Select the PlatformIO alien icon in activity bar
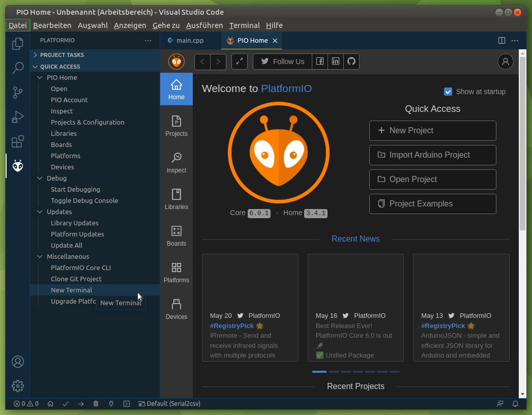The width and height of the screenshot is (532, 415). pyautogui.click(x=18, y=166)
